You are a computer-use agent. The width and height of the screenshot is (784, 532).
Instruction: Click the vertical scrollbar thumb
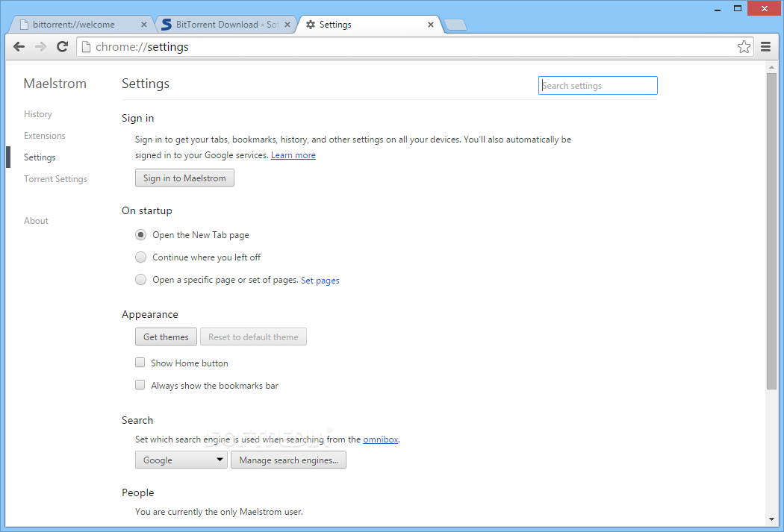[771, 231]
